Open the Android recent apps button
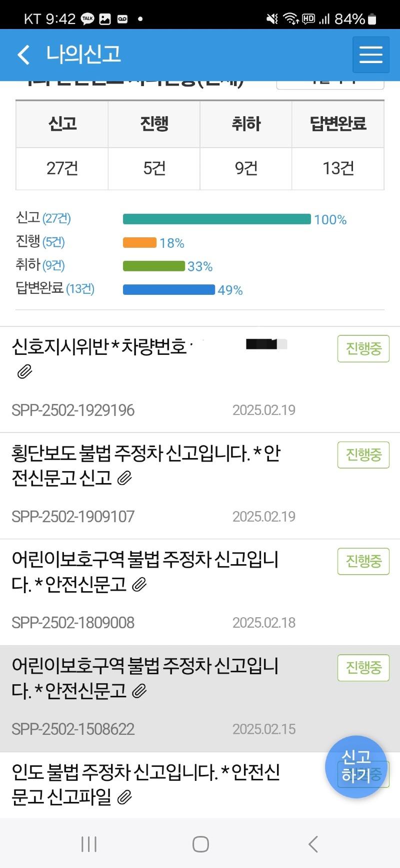Image resolution: width=400 pixels, height=868 pixels. [89, 844]
